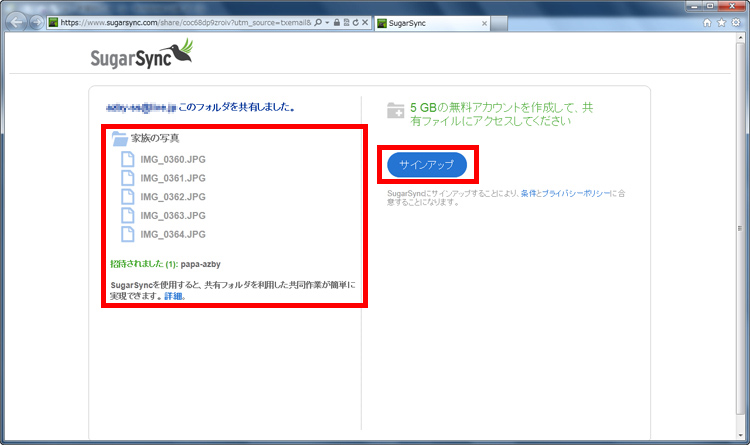Click the stop loading X icon
This screenshot has width=750, height=445.
click(365, 22)
